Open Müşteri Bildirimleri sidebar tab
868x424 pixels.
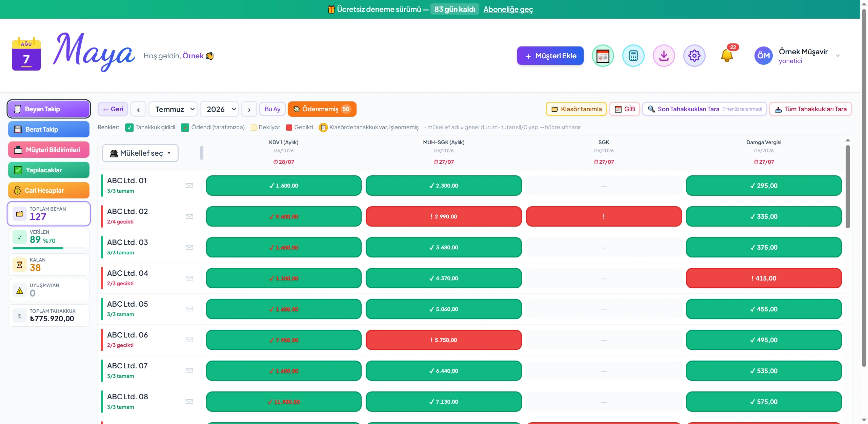pyautogui.click(x=49, y=150)
